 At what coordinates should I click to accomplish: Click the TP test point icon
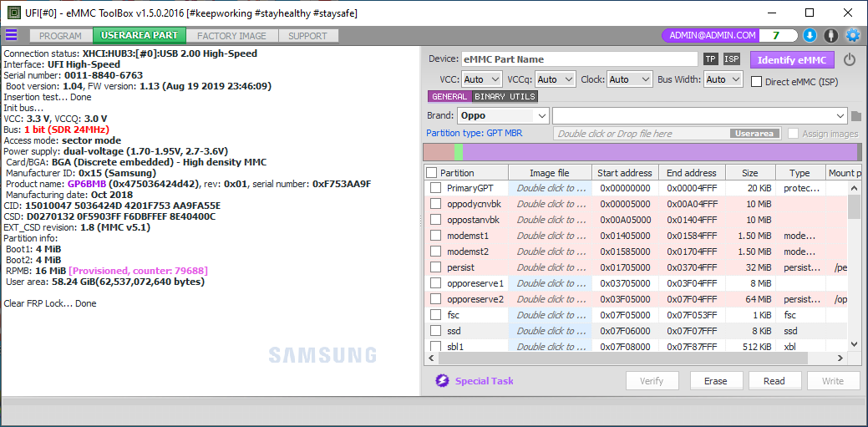point(710,59)
